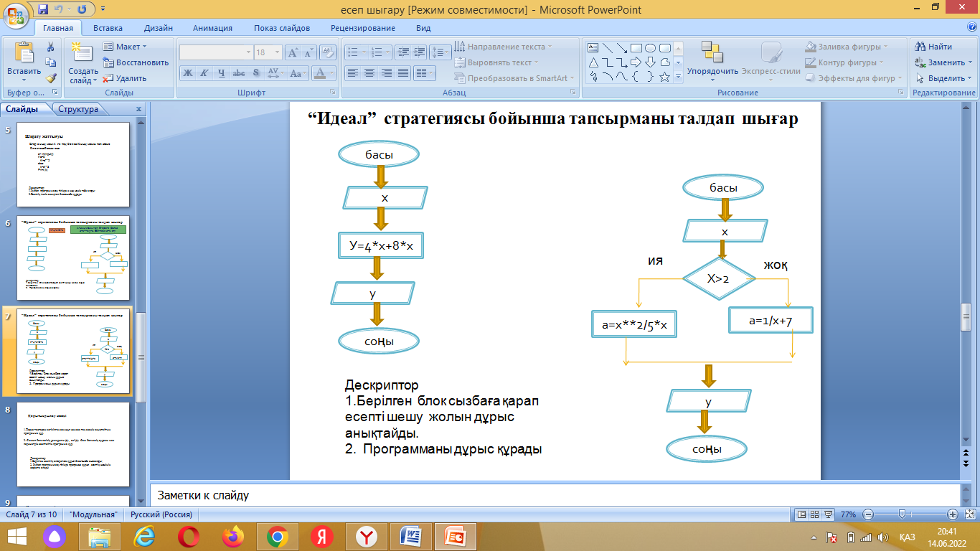Image resolution: width=980 pixels, height=551 pixels.
Task: Open the Дизайн ribbon tab
Action: pos(158,28)
